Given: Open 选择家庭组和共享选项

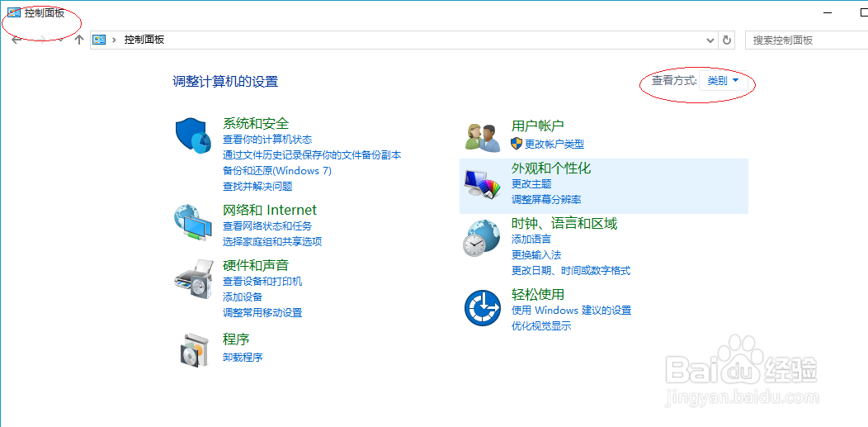Looking at the screenshot, I should (272, 241).
